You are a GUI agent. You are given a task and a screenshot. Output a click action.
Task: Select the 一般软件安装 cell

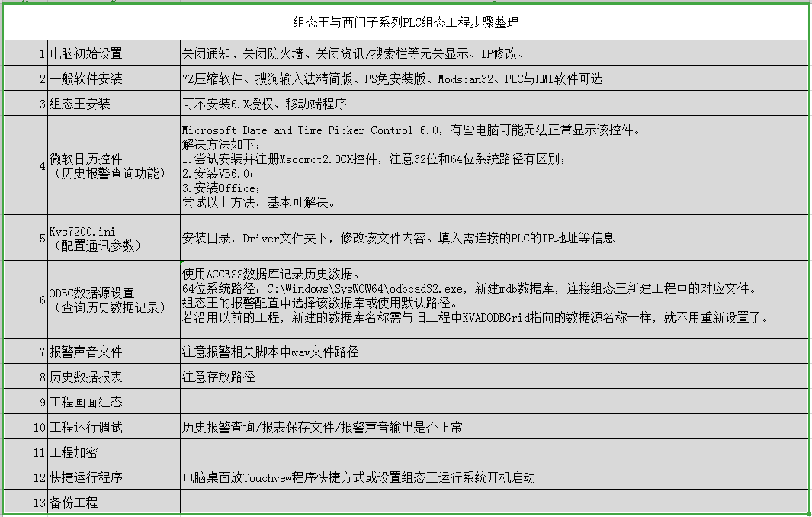click(x=113, y=79)
